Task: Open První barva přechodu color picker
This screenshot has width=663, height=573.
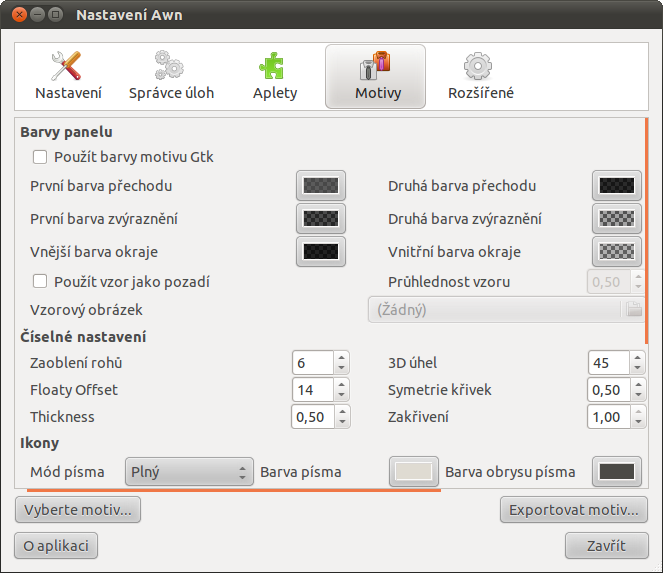Action: pyautogui.click(x=321, y=186)
